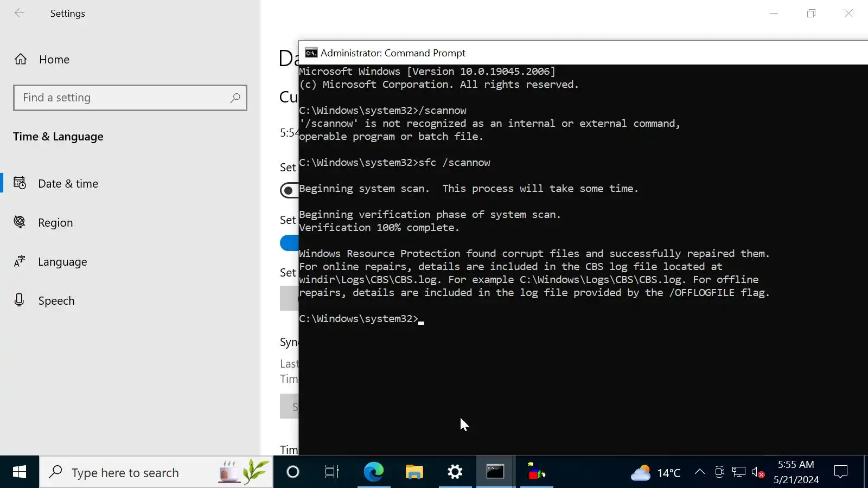Open the weather widget showing 14°C

tap(655, 473)
